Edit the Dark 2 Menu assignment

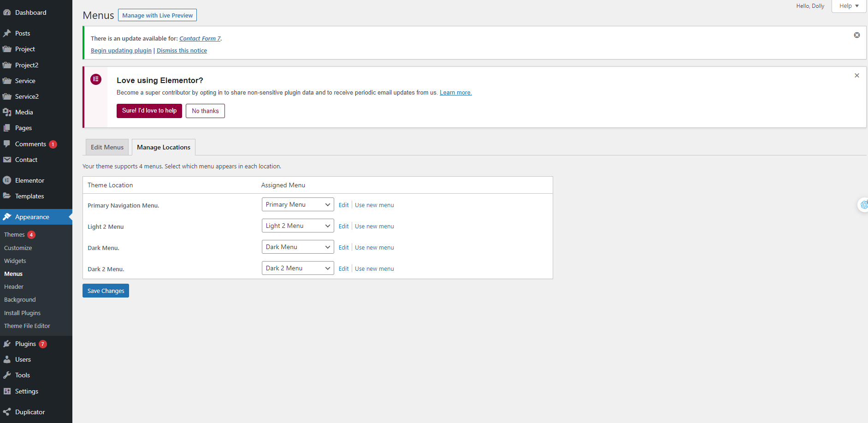[343, 269]
